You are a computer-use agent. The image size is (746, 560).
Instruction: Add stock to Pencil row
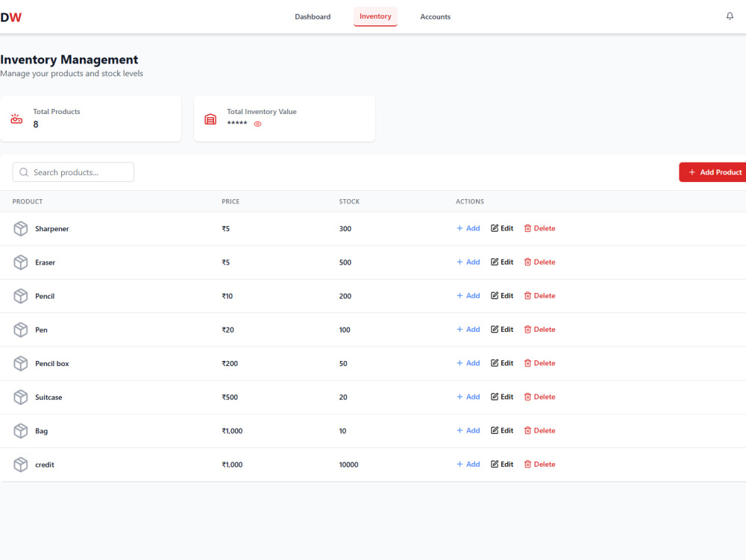coord(468,296)
